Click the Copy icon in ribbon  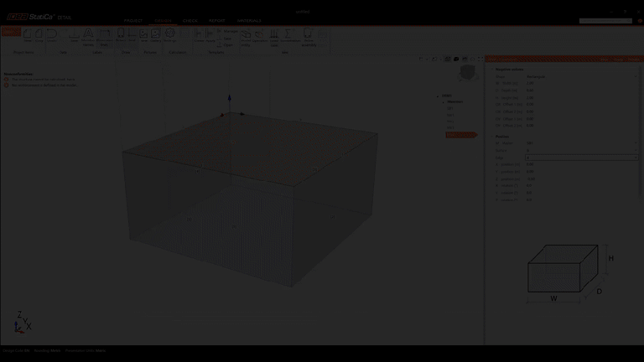click(x=39, y=35)
